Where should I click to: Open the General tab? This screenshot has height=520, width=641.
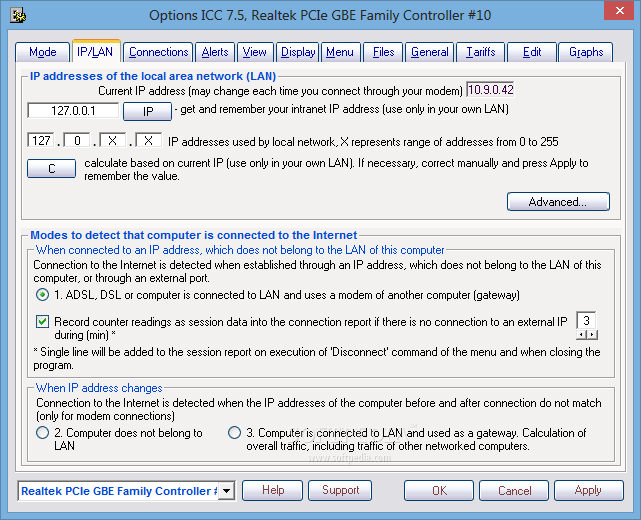pyautogui.click(x=430, y=52)
